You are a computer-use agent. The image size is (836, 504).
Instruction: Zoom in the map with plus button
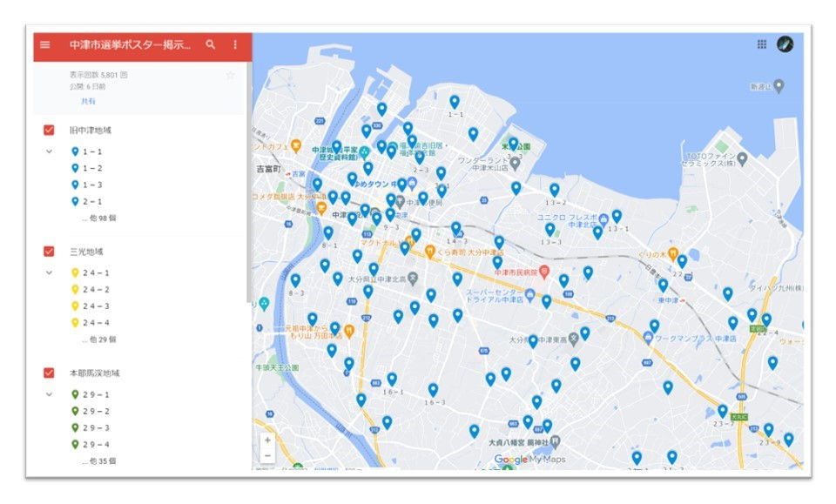click(x=267, y=440)
